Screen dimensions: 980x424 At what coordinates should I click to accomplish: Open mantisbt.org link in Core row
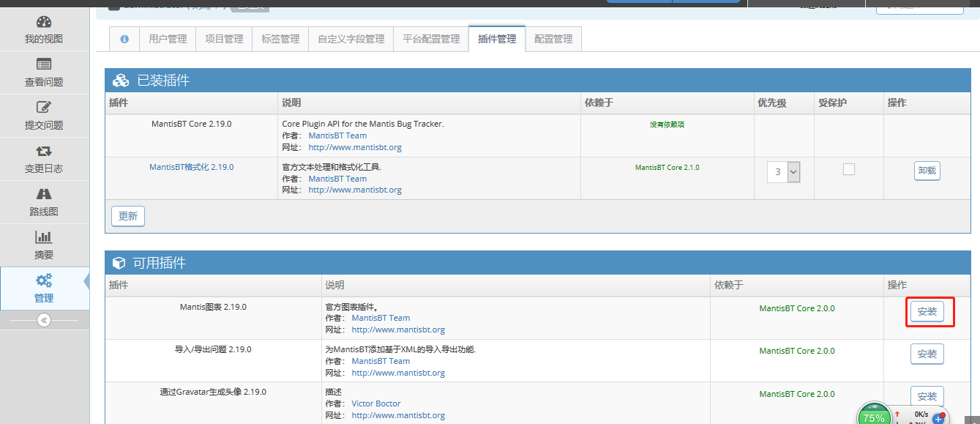pos(355,147)
